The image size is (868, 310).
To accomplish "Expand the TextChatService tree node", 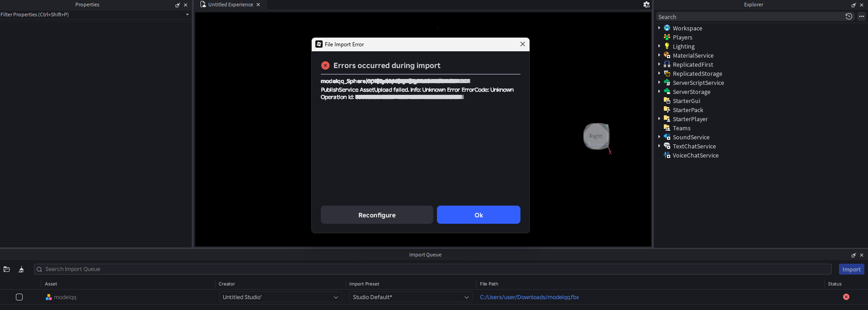I will [x=659, y=146].
